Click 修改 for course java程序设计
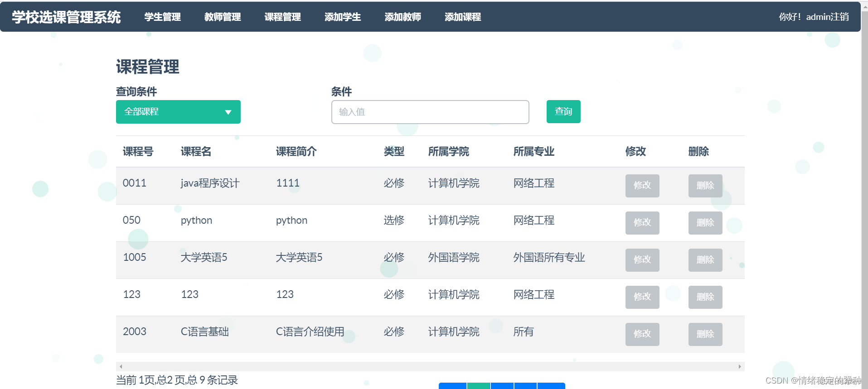This screenshot has height=389, width=868. point(642,186)
